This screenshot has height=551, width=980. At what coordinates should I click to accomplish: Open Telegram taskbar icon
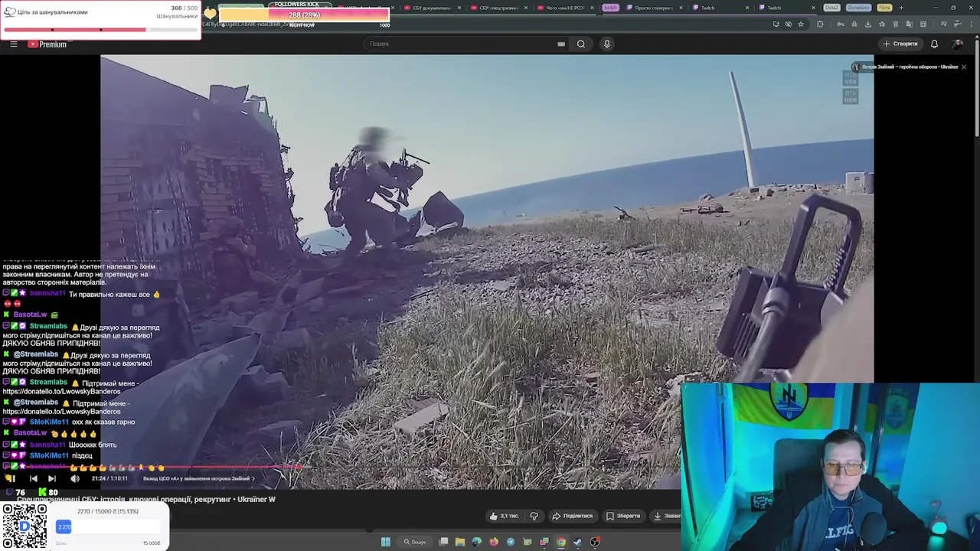[x=511, y=542]
